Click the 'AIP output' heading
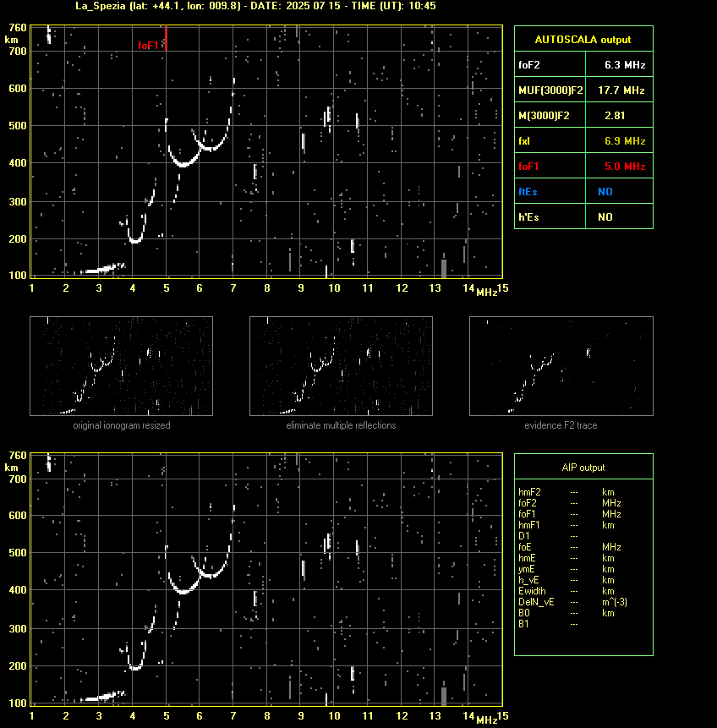717x728 pixels. 583,468
